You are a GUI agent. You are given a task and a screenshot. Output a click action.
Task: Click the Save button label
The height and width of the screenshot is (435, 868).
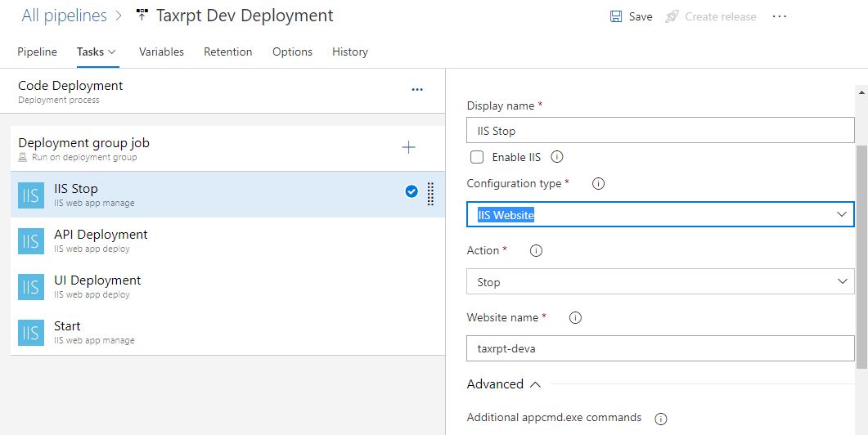pos(641,16)
